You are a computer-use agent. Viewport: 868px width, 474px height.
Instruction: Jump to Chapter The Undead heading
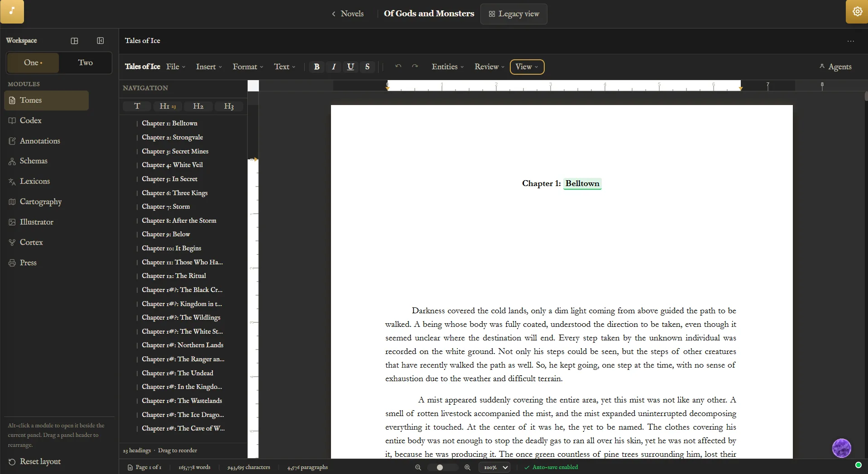177,373
